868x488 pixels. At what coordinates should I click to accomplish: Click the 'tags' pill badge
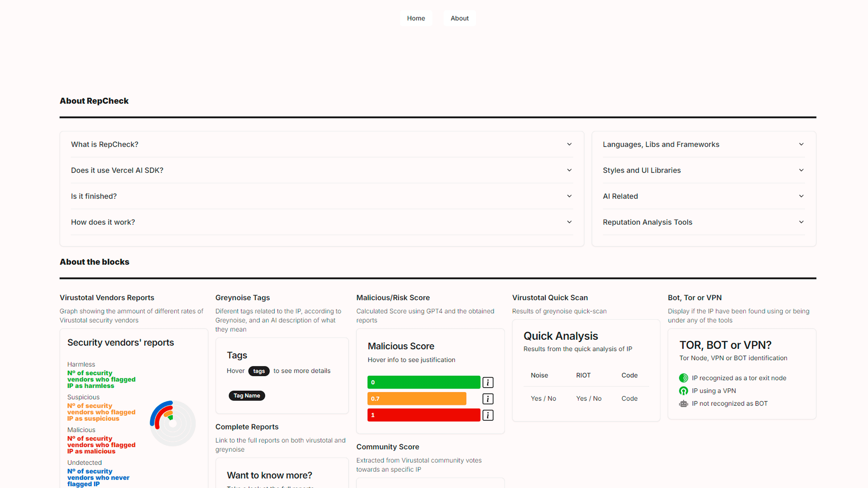[x=259, y=371]
